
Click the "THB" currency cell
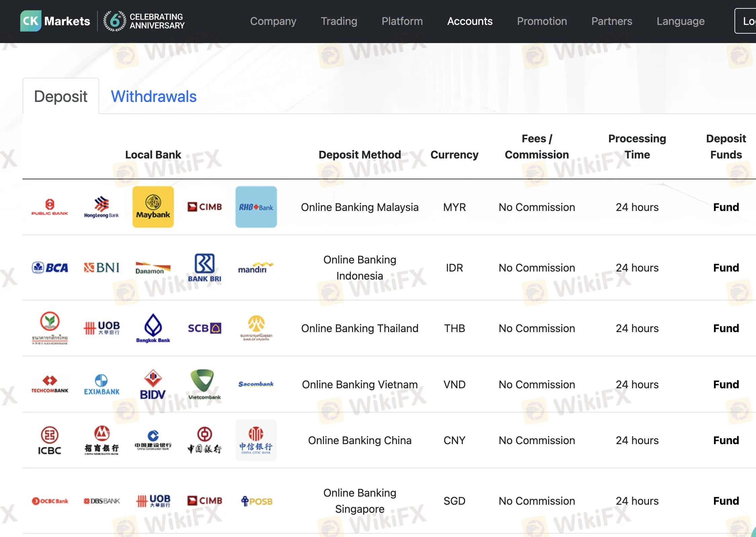(x=454, y=328)
